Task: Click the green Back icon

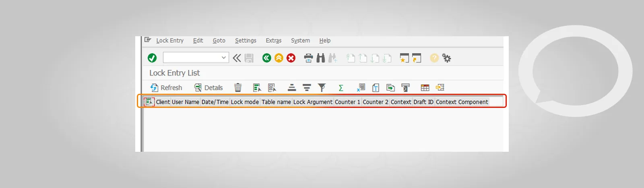Action: (266, 58)
